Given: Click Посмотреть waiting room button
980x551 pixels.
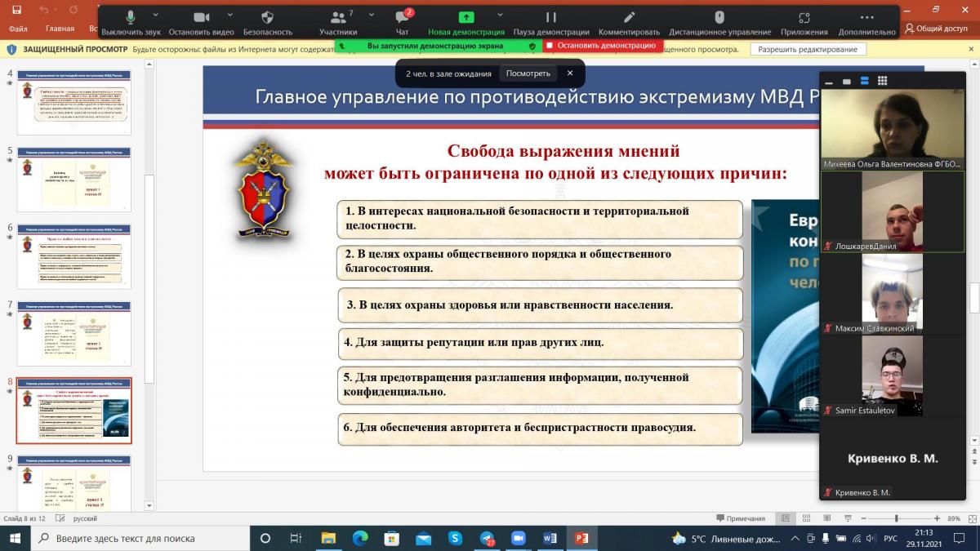Looking at the screenshot, I should click(528, 73).
